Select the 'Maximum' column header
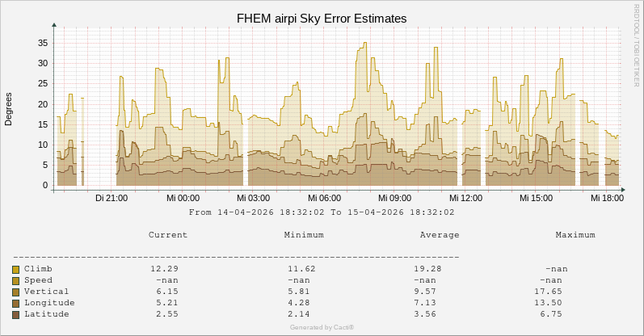644x336 pixels. (x=575, y=235)
